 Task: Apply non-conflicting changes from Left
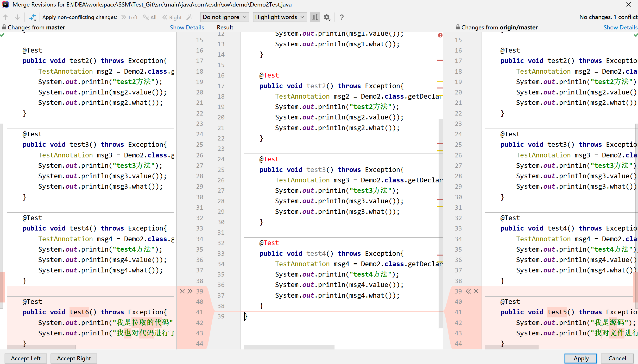coord(130,17)
